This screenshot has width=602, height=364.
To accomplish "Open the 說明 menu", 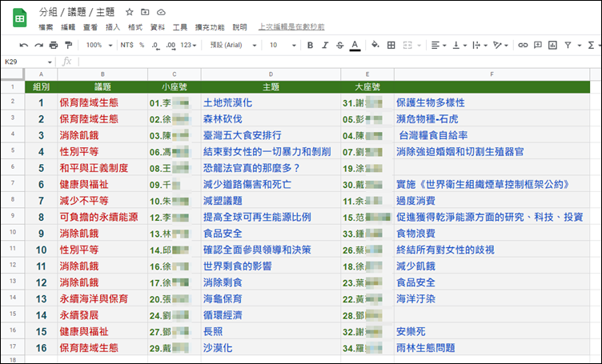I will (239, 27).
